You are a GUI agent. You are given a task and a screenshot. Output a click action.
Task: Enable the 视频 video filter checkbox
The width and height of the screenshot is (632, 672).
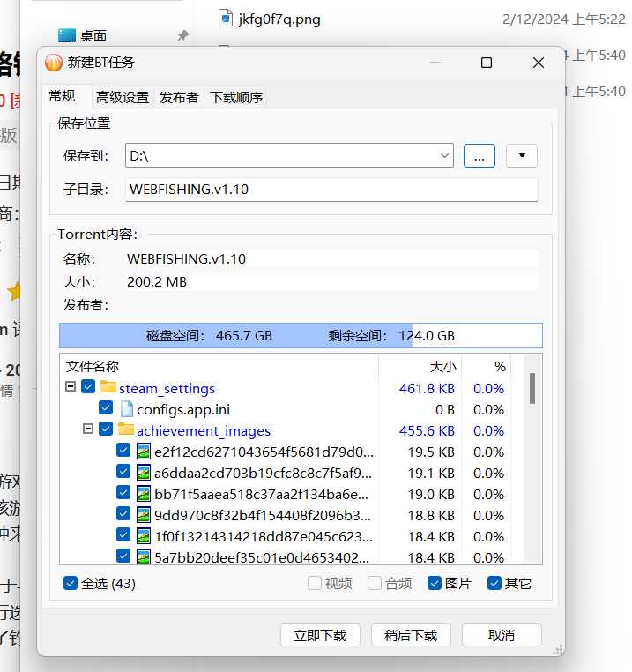(x=315, y=583)
